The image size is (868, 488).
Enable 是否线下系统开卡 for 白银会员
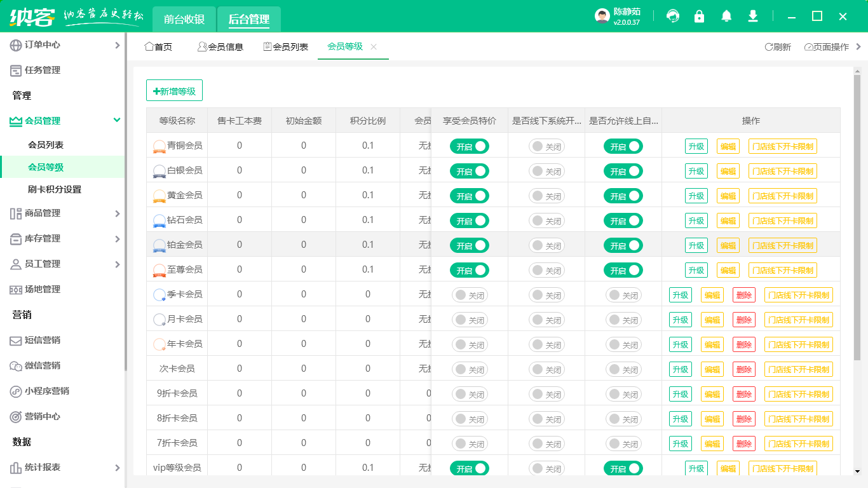point(546,172)
